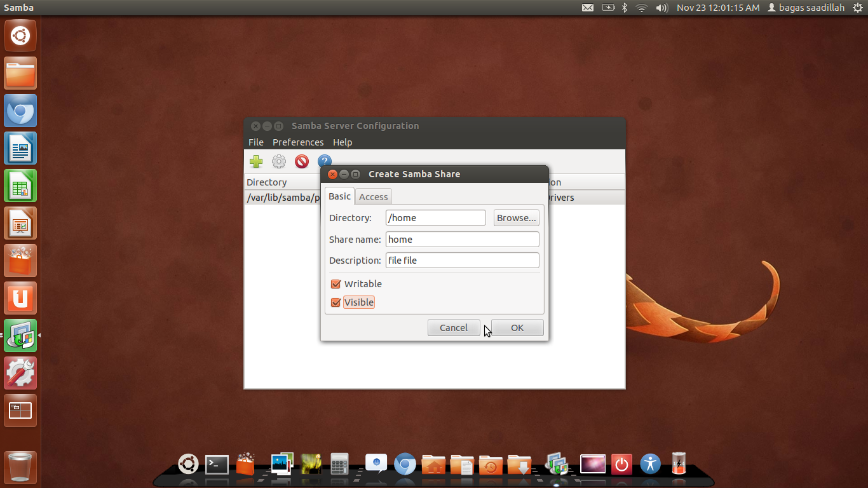Viewport: 868px width, 488px height.
Task: Switch to the Access tab
Action: pos(373,197)
